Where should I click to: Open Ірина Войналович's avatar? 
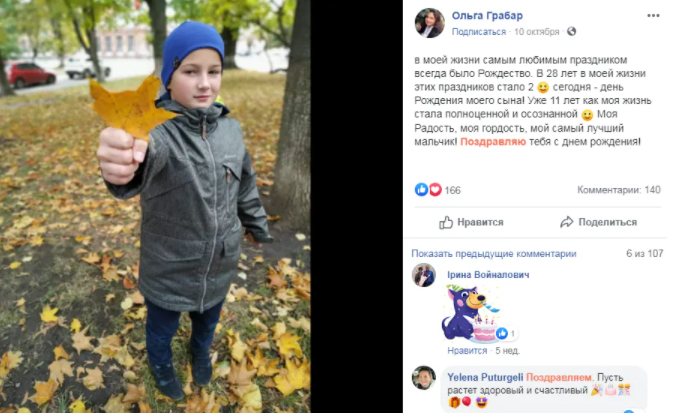[x=424, y=275]
